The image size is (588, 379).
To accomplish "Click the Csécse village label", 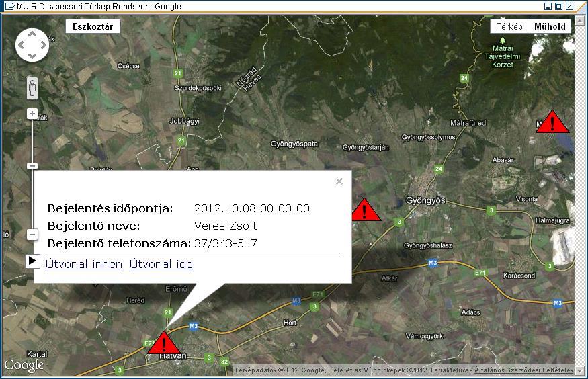I will tap(128, 66).
